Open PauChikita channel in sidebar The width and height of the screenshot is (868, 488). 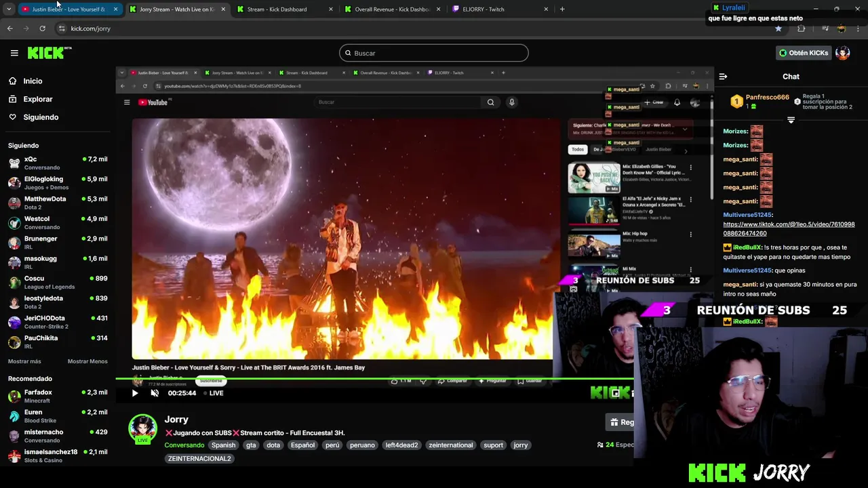[x=58, y=342]
